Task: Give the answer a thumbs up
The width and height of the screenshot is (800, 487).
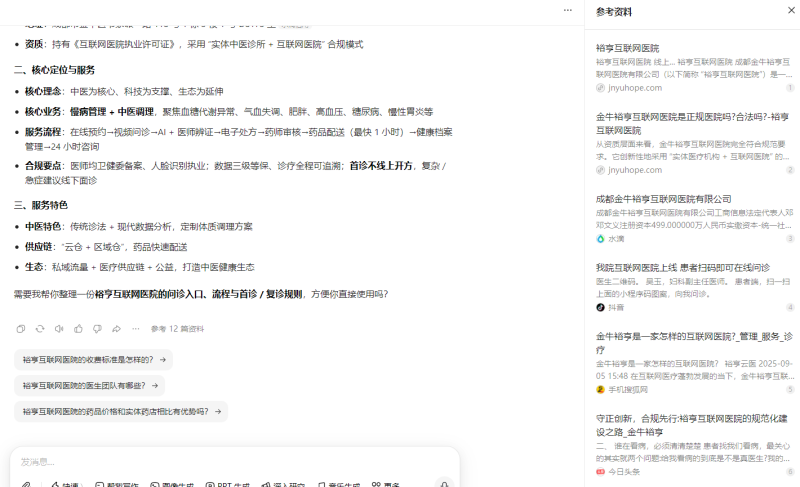Action: point(78,329)
